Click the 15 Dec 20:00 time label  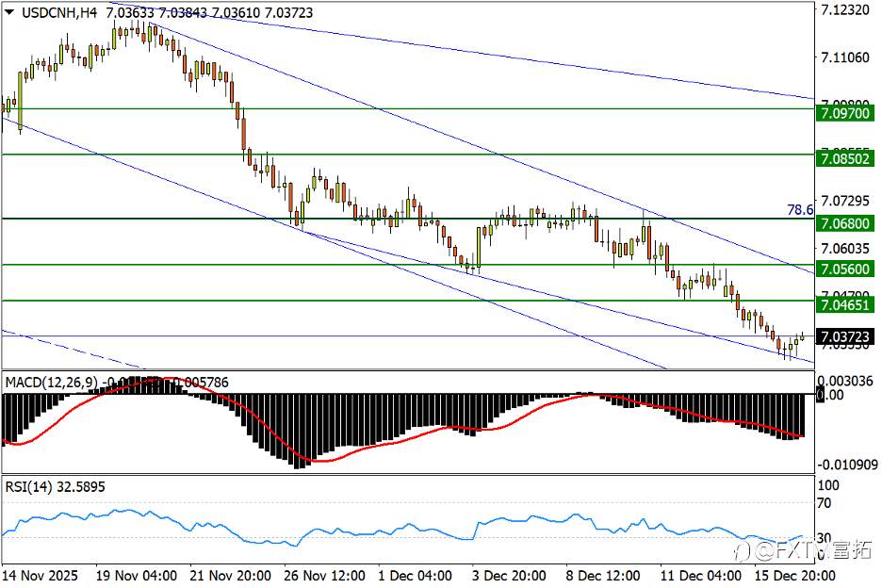tap(794, 576)
